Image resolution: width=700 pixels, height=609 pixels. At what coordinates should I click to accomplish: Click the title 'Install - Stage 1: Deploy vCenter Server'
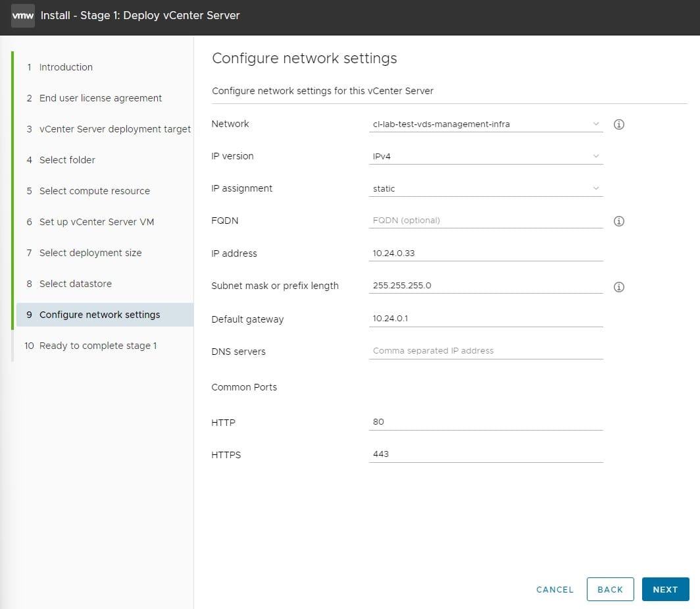(140, 16)
